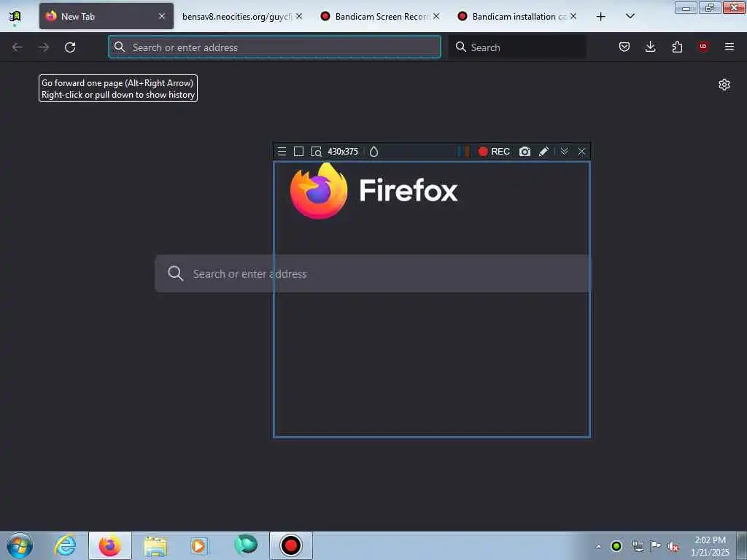Show hidden system tray icons

598,546
